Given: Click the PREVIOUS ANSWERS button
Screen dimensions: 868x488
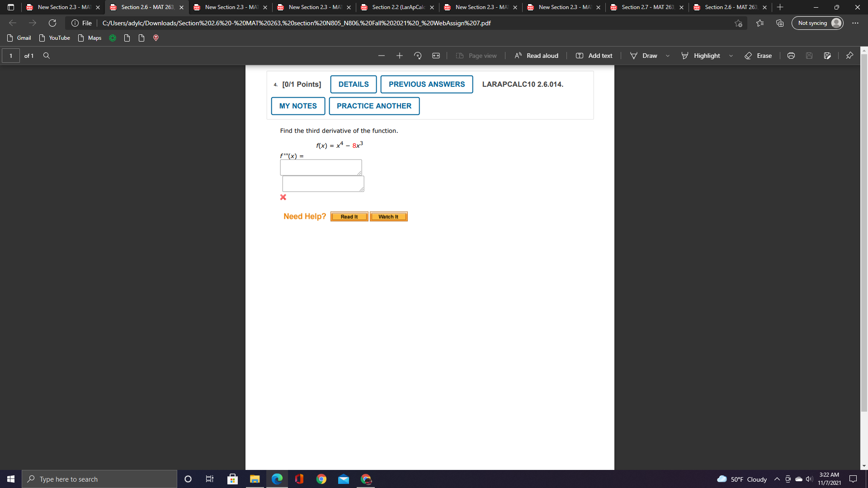Looking at the screenshot, I should (x=426, y=84).
